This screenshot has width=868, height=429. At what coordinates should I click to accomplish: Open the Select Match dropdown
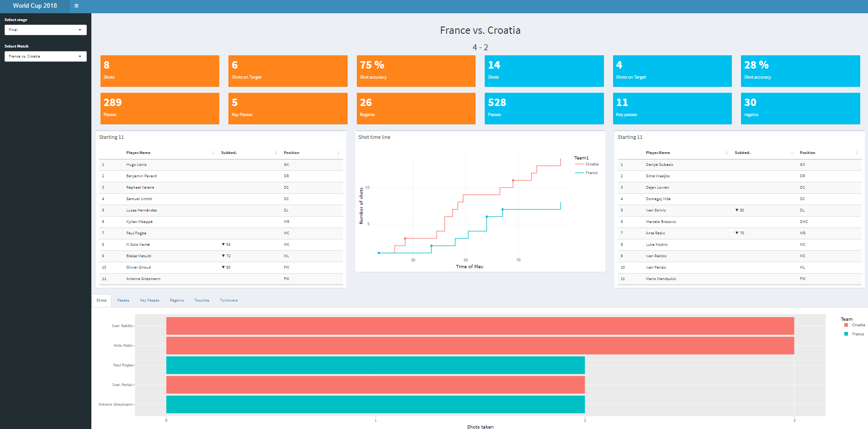pyautogui.click(x=45, y=56)
